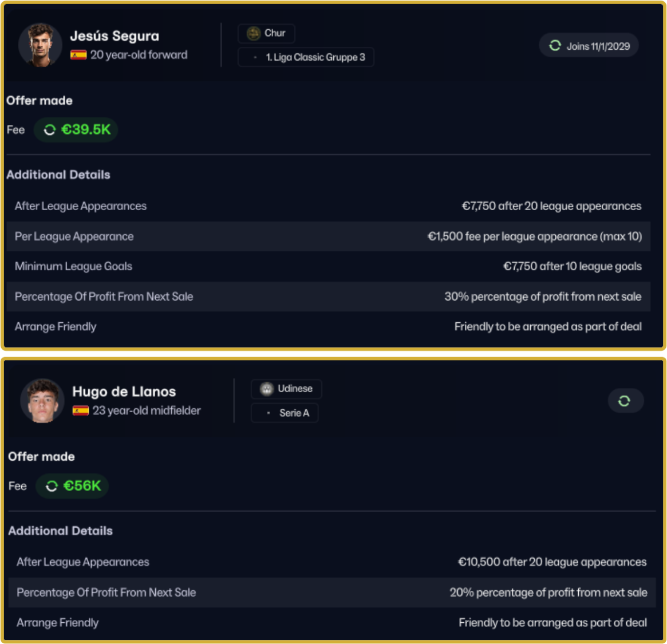This screenshot has width=667, height=644.
Task: Click the Udinese club badge icon
Action: click(267, 389)
